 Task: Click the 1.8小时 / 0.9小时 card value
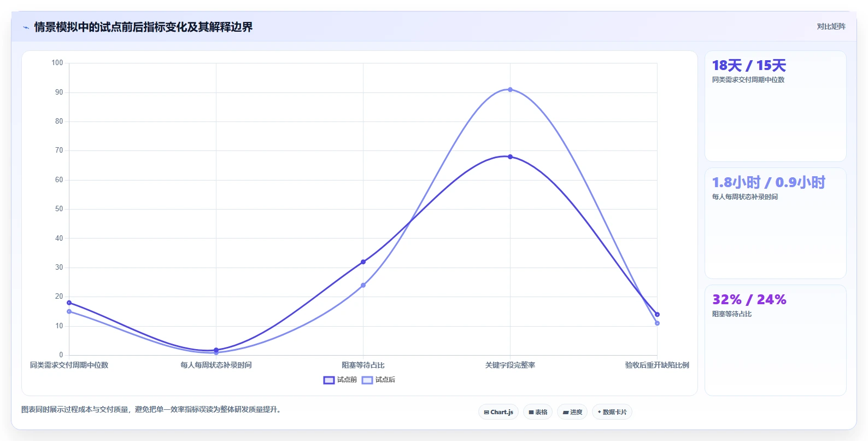(769, 182)
